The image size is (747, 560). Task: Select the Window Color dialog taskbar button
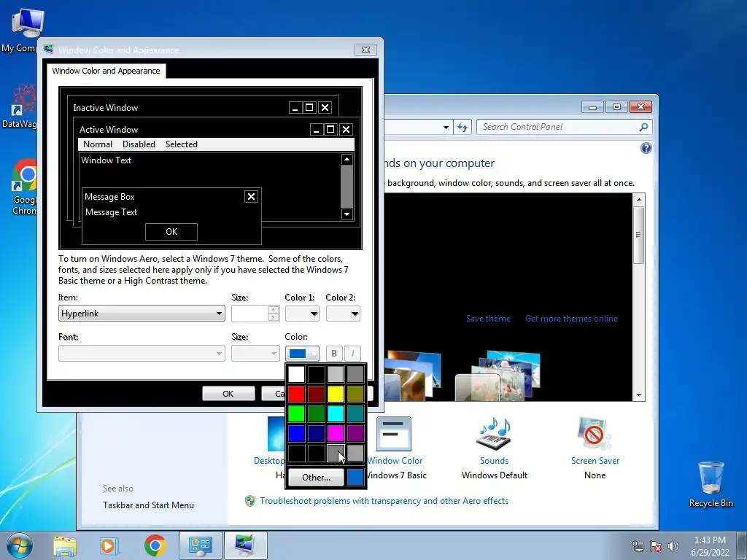[245, 545]
